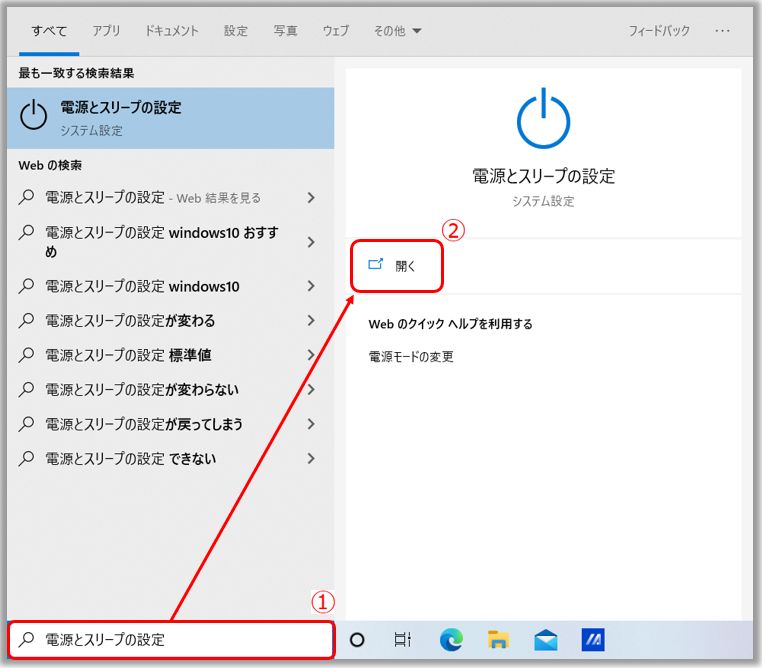This screenshot has height=668, width=762.
Task: Expand arrow for 標準値 suggestion
Action: pyautogui.click(x=311, y=355)
